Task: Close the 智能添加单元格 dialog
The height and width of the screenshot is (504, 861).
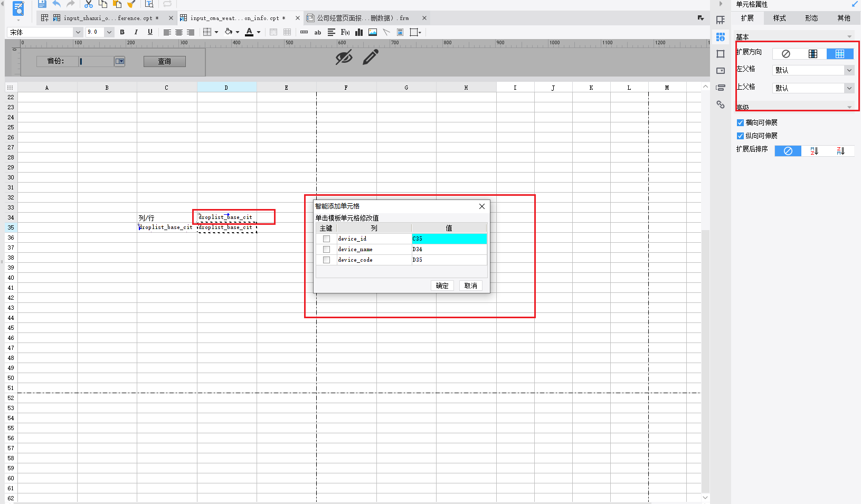Action: coord(482,206)
